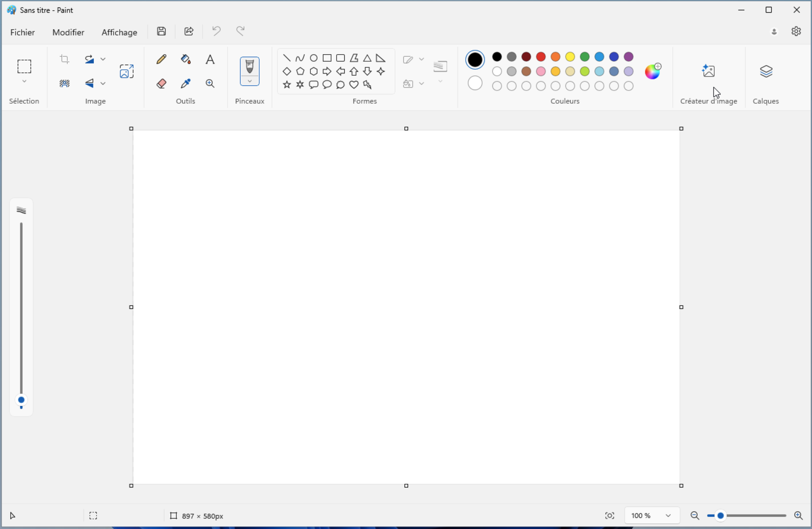Click the Share icon
The image size is (812, 529).
tap(189, 31)
